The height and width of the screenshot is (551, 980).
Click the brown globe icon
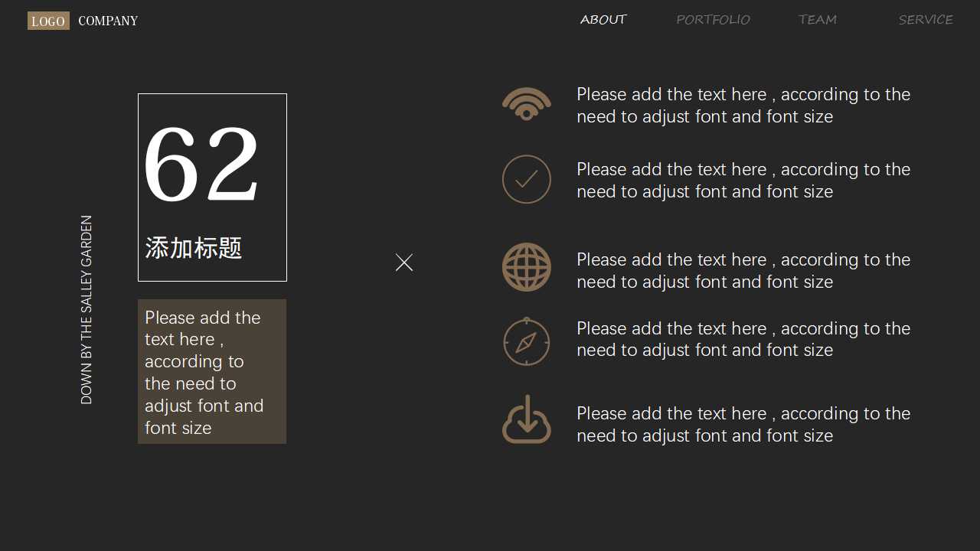(526, 267)
